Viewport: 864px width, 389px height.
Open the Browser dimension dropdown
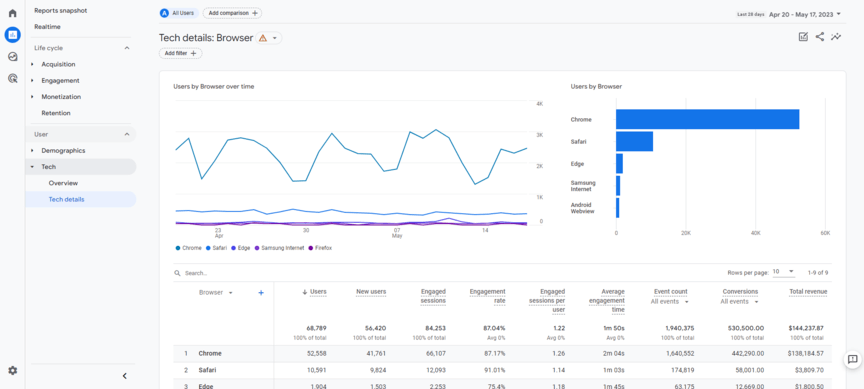click(216, 293)
